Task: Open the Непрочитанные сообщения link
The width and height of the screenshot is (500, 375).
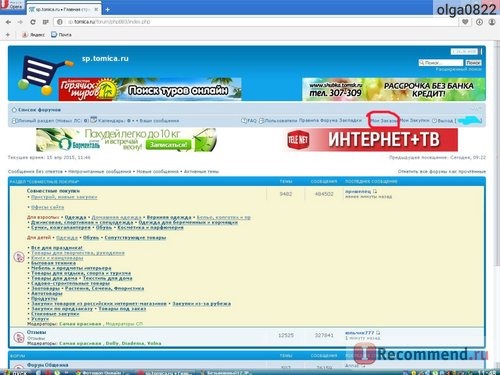Action: pos(100,171)
